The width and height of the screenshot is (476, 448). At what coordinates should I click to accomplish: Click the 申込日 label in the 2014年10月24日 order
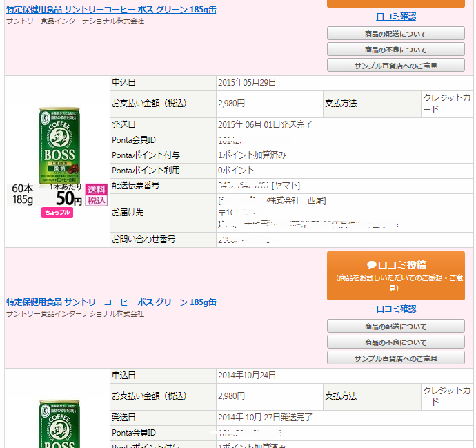(123, 376)
